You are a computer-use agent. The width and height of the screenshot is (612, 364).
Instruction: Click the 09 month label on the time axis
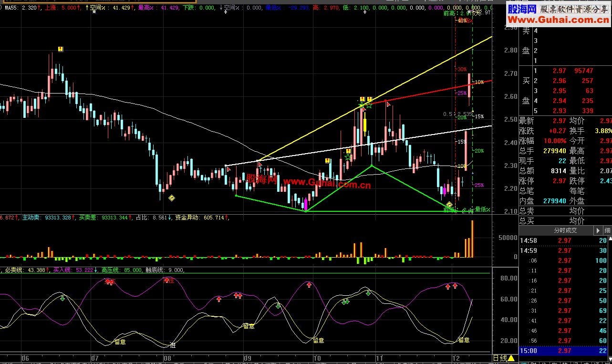pos(247,358)
